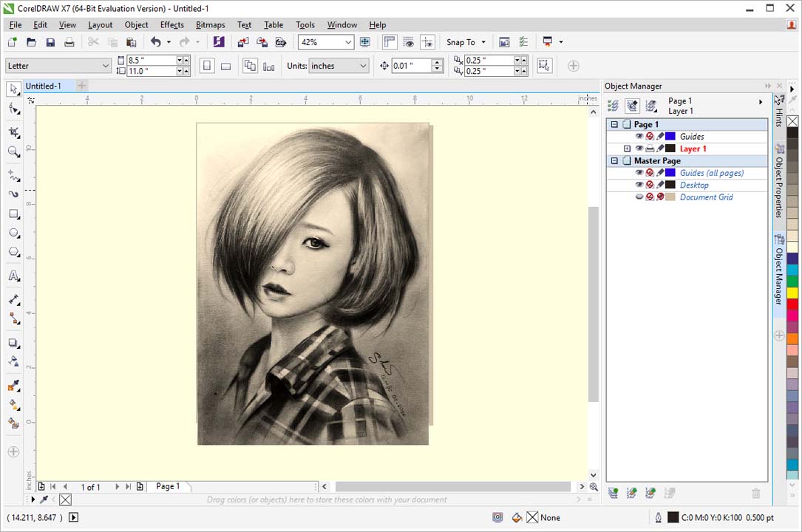Hide Layer 1 using its eye icon
The width and height of the screenshot is (802, 532).
click(x=639, y=149)
